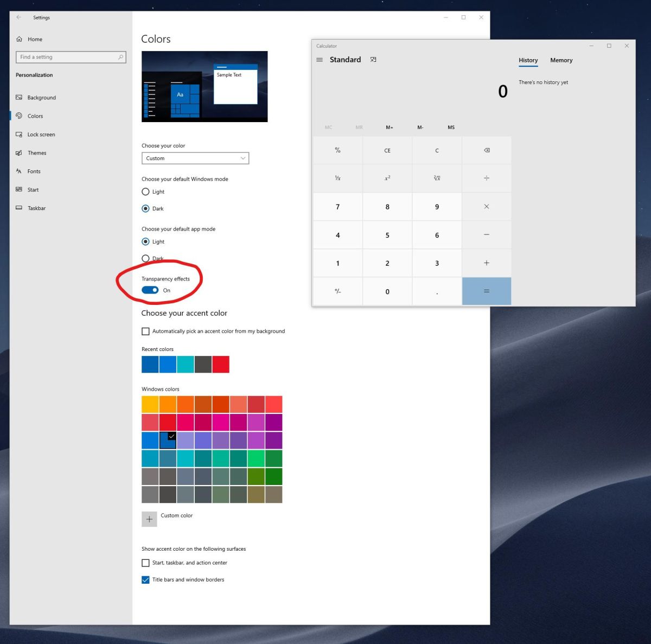
Task: Pick the teal swatch in Recent colors
Action: 186,364
